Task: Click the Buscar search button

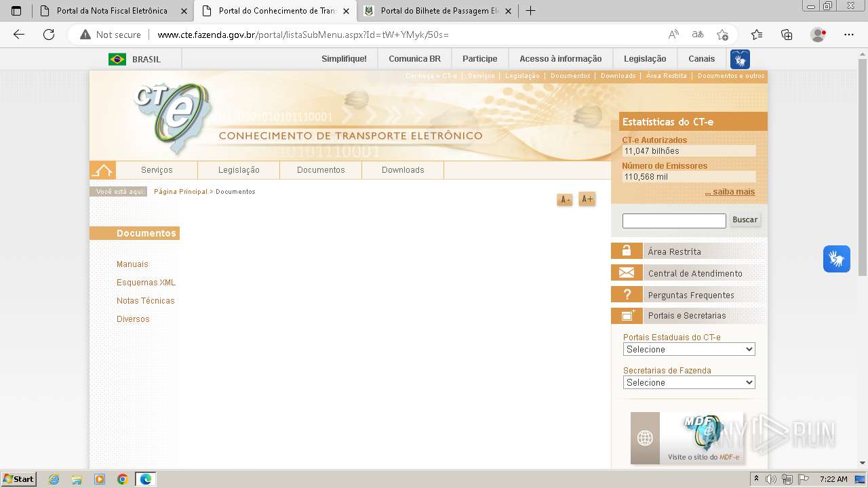Action: coord(745,220)
